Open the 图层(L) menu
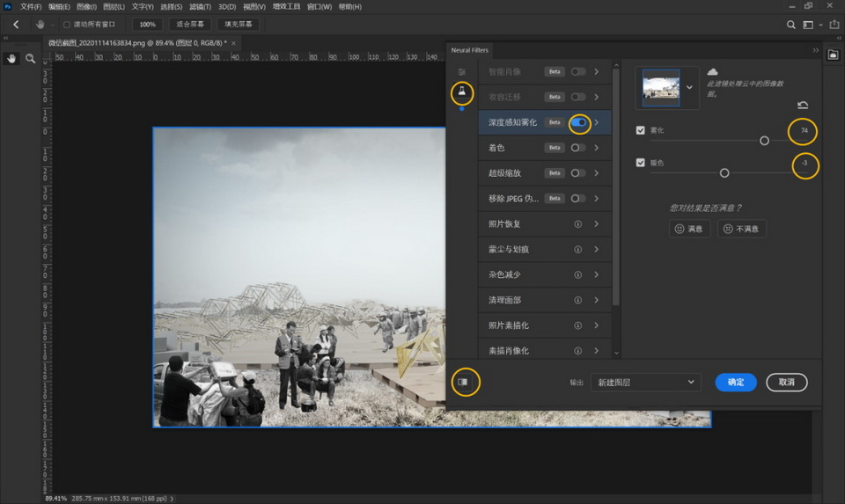 (x=114, y=7)
